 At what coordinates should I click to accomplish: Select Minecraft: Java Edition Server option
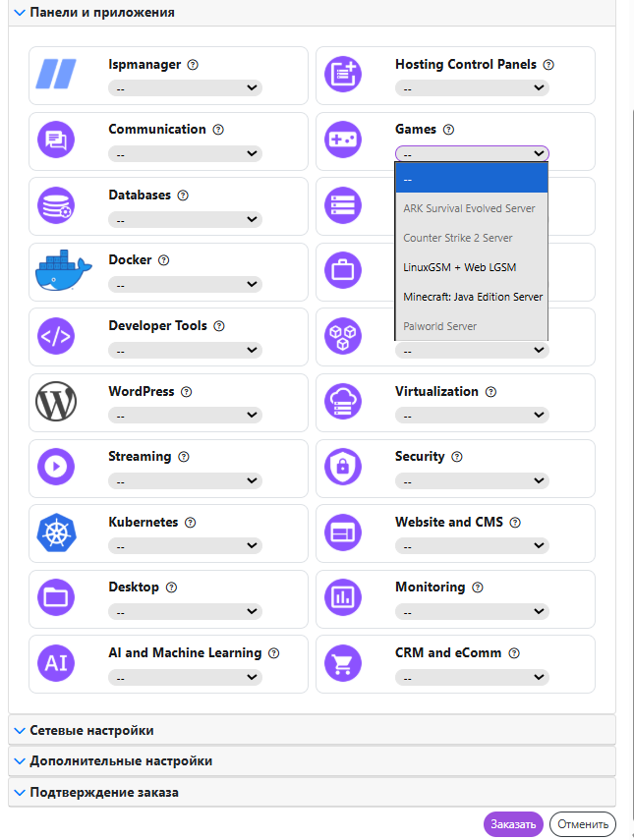(472, 297)
